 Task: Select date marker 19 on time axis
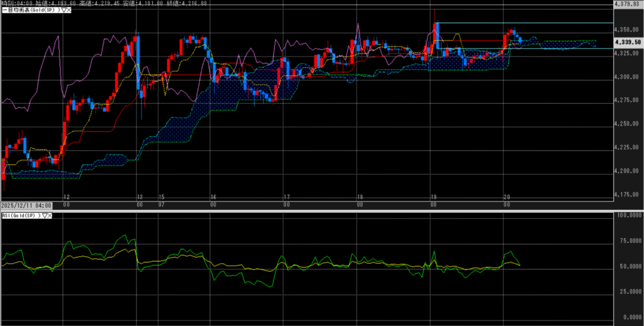coord(433,197)
